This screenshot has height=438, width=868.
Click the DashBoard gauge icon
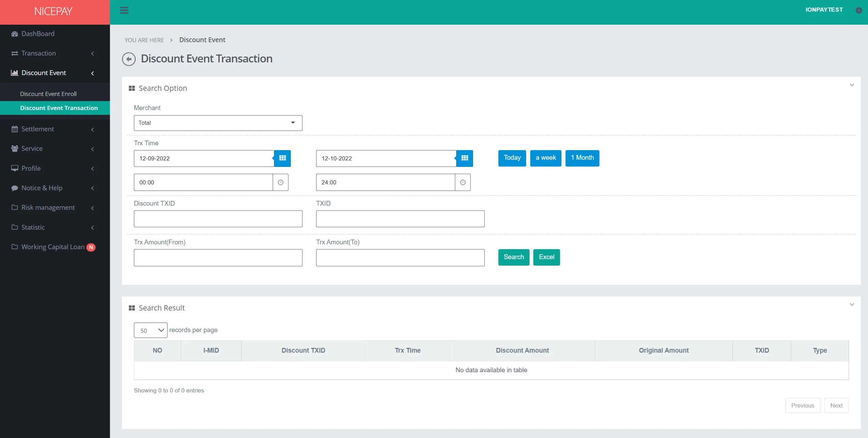[x=14, y=34]
